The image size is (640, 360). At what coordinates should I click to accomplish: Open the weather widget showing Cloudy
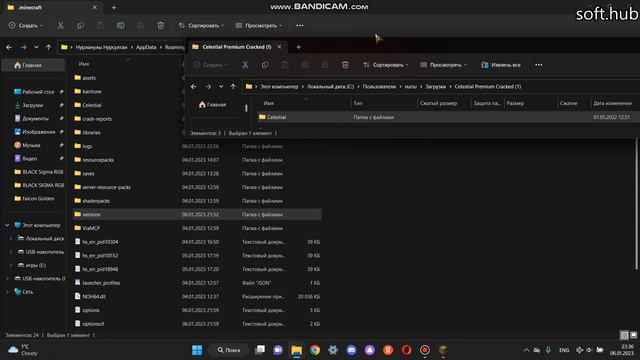[22, 350]
